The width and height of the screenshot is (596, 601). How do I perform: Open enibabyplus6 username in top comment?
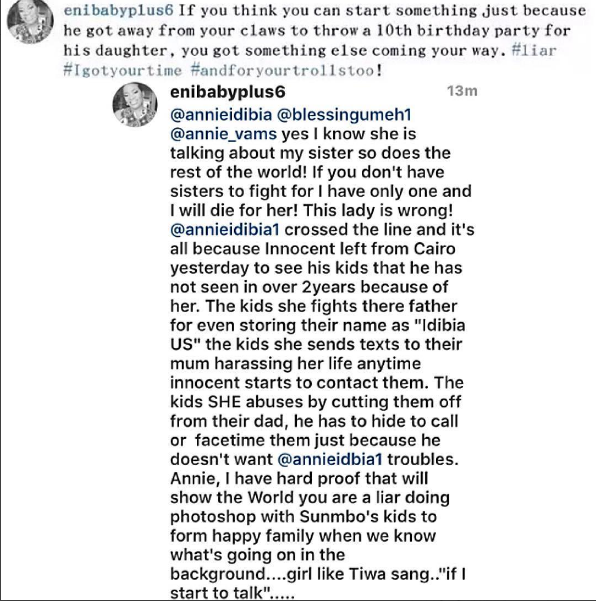point(118,10)
